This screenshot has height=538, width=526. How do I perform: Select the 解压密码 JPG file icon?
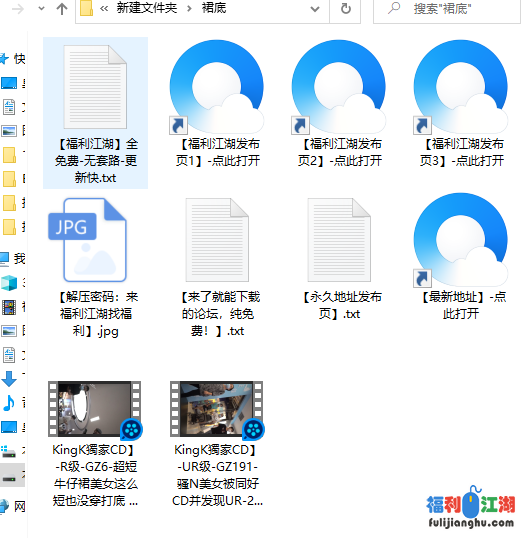(88, 239)
